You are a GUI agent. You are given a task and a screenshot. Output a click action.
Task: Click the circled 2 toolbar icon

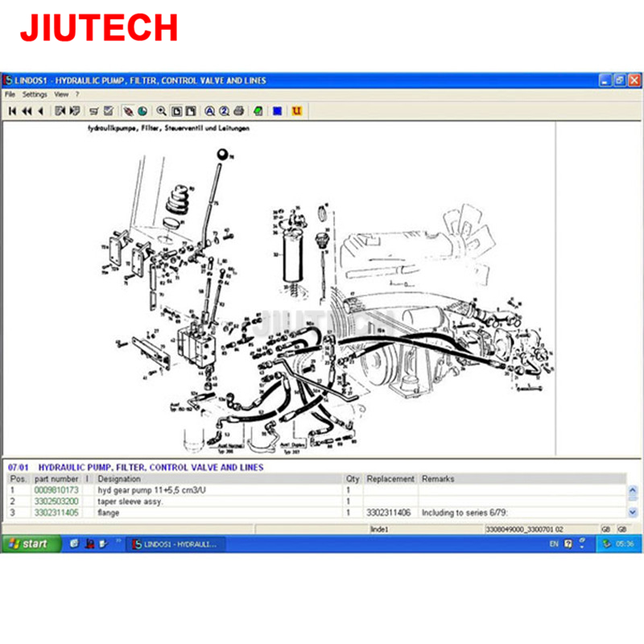coord(225,111)
